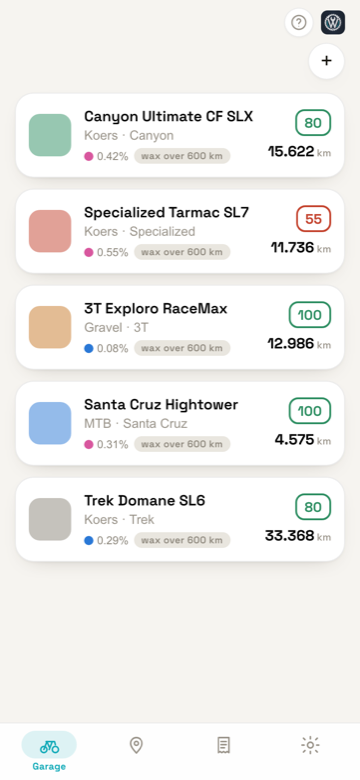The height and width of the screenshot is (780, 360).
Task: Open the Specialized Tarmac SL7 bike
Action: (x=180, y=231)
